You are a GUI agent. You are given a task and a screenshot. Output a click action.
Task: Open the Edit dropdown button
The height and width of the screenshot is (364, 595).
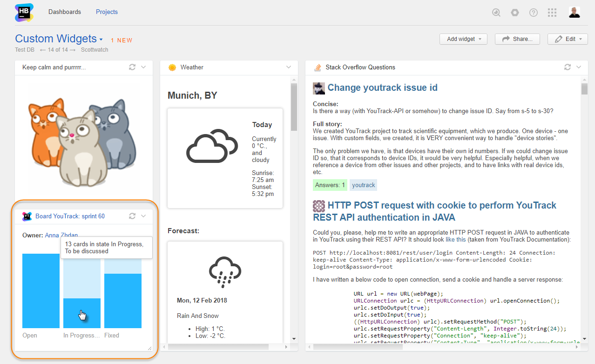coord(568,39)
